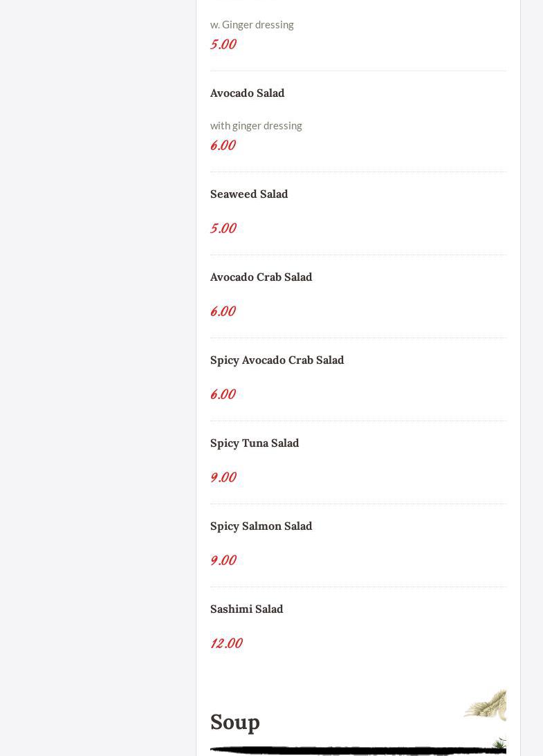Click the 12.00 price for Sashimi Salad
The image size is (543, 756).
click(x=226, y=643)
